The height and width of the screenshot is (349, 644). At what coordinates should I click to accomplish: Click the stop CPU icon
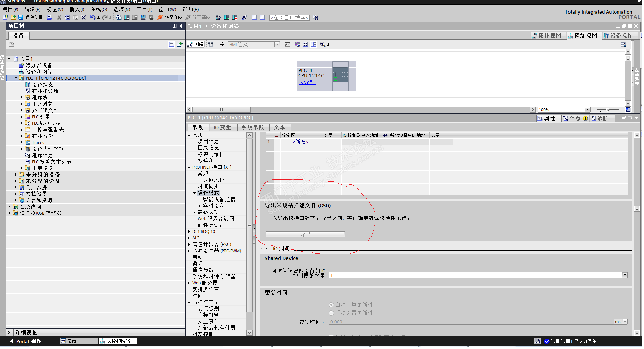pos(235,17)
